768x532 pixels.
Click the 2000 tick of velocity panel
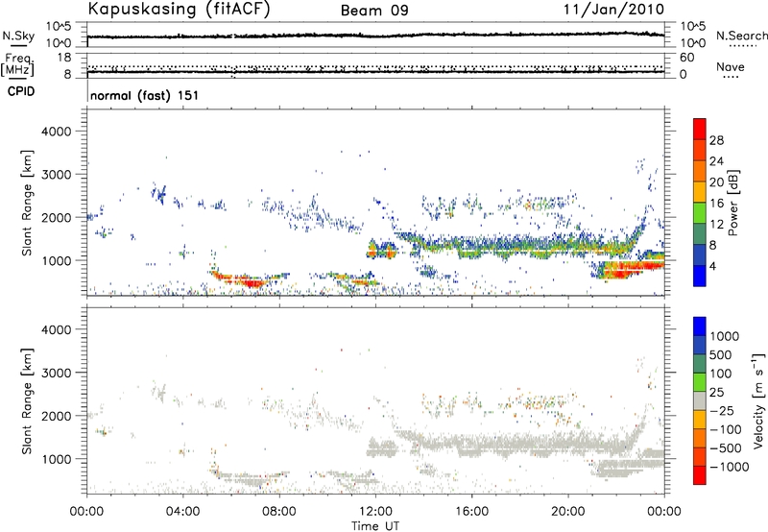click(57, 416)
